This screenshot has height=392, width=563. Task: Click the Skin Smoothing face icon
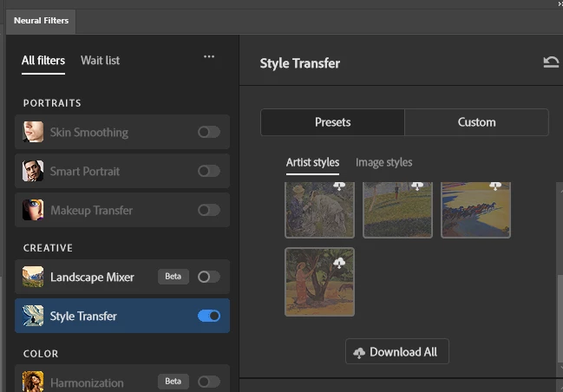33,132
